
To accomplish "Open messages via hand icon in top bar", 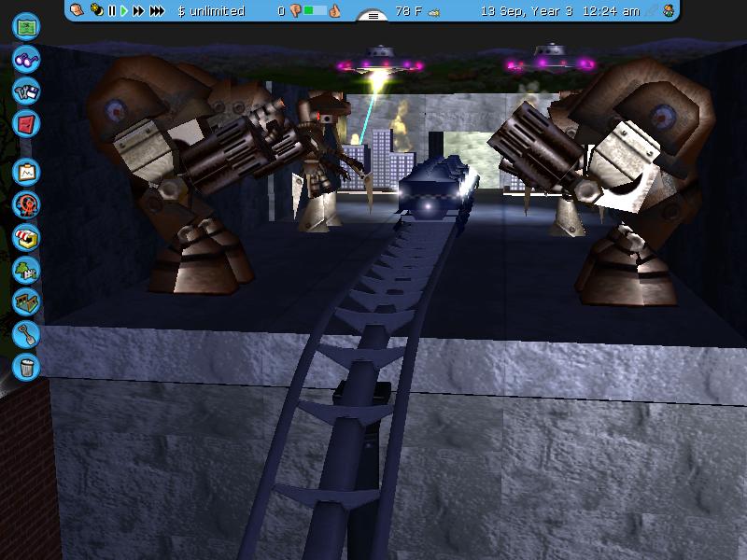I will click(77, 10).
